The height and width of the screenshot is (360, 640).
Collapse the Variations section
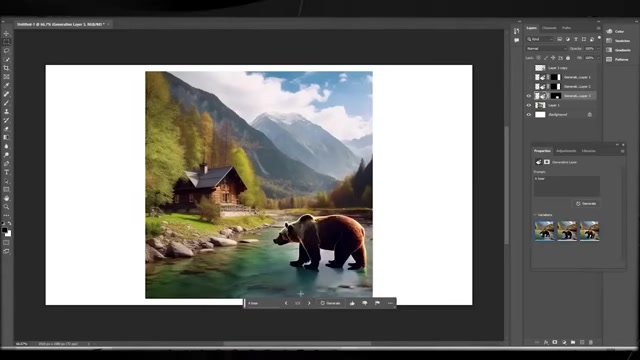[x=535, y=215]
